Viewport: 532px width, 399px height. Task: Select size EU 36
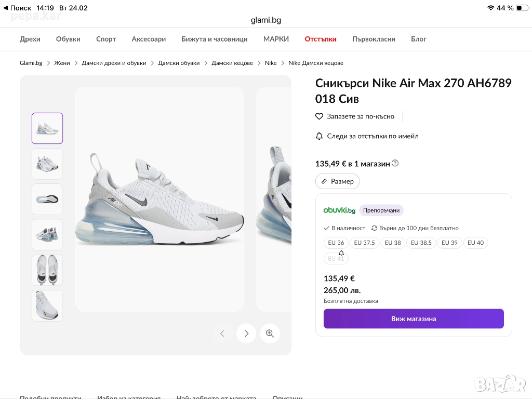[x=336, y=243]
